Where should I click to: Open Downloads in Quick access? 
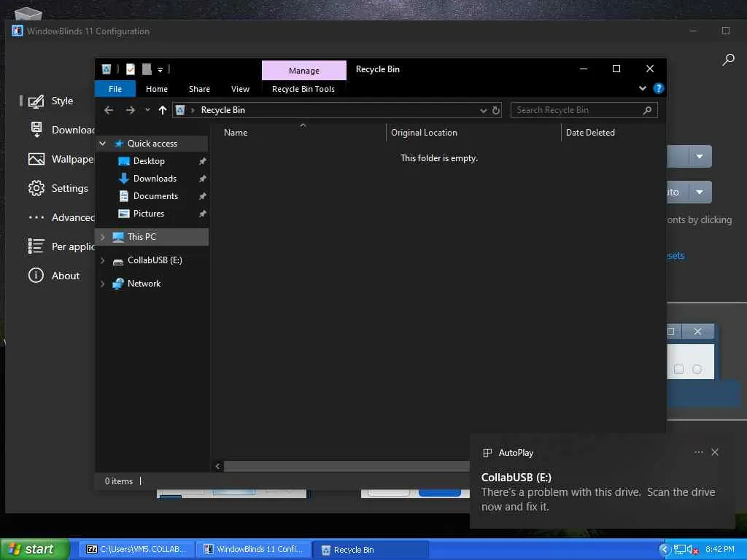point(155,179)
